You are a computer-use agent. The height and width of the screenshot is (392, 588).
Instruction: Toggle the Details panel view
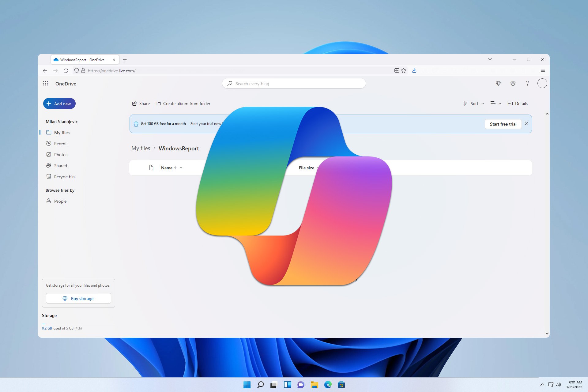[518, 103]
